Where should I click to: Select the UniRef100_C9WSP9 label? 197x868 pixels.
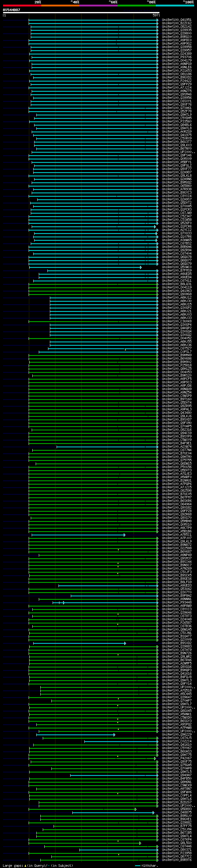tap(176, 396)
